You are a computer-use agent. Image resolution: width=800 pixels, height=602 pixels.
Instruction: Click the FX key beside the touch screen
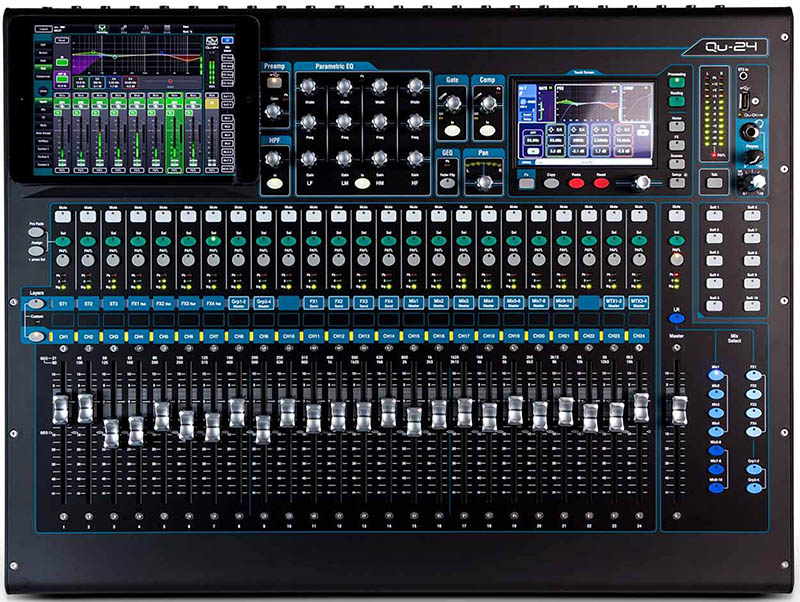[x=677, y=145]
